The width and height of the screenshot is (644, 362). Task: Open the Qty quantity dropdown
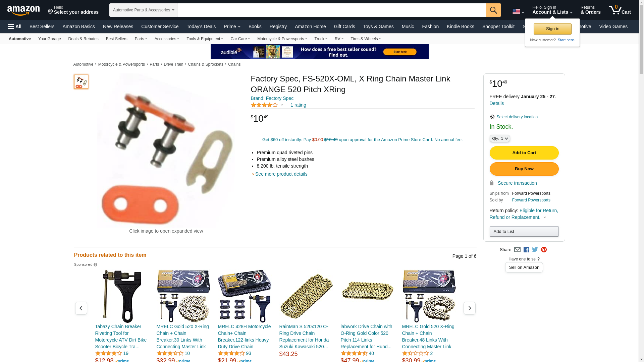[500, 138]
